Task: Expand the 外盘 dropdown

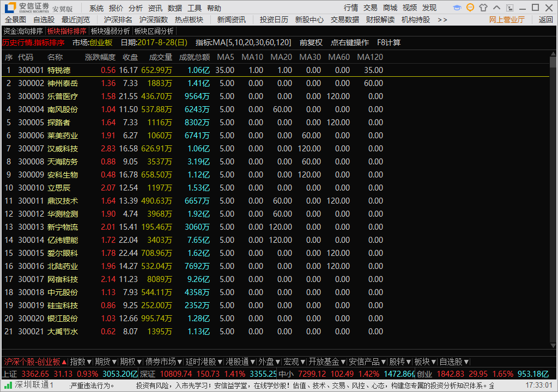Action: coord(269,362)
